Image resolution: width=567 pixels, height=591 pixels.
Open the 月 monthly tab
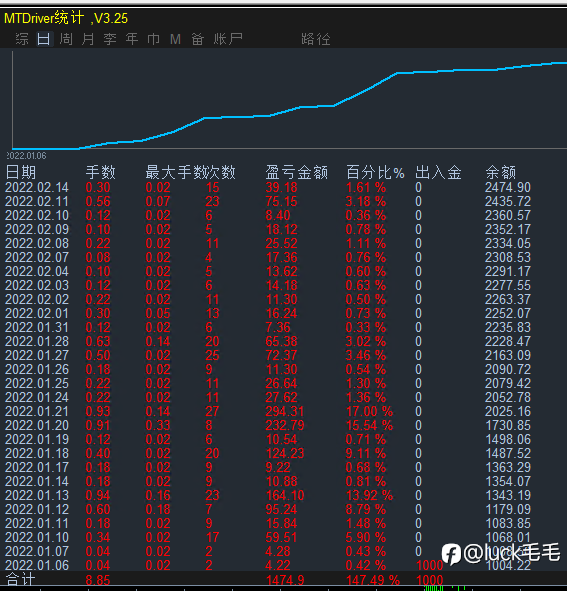tap(88, 39)
